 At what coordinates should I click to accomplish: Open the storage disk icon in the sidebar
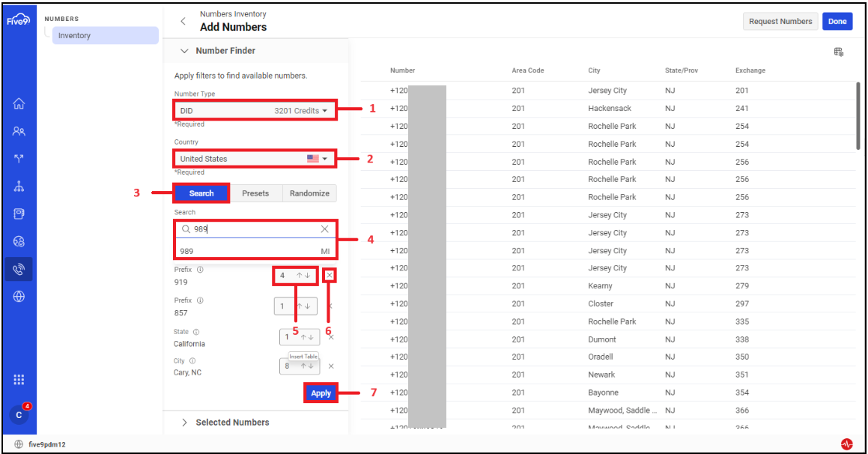pos(19,214)
